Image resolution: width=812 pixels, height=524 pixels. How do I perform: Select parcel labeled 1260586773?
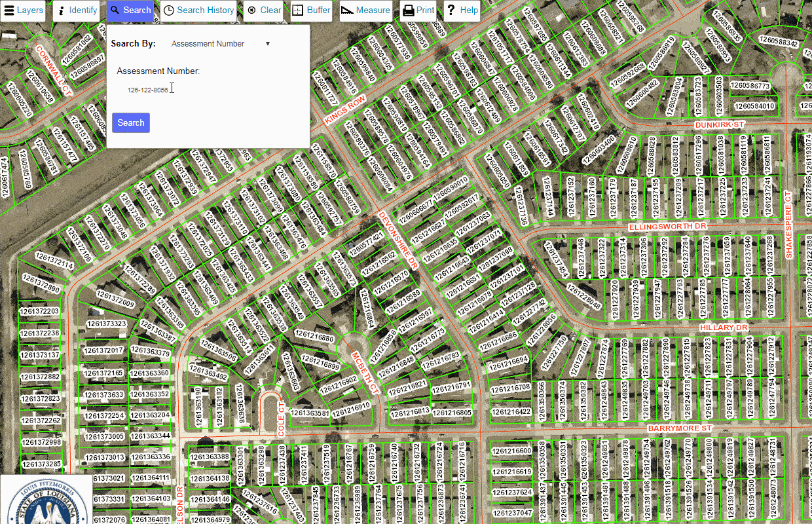click(750, 86)
